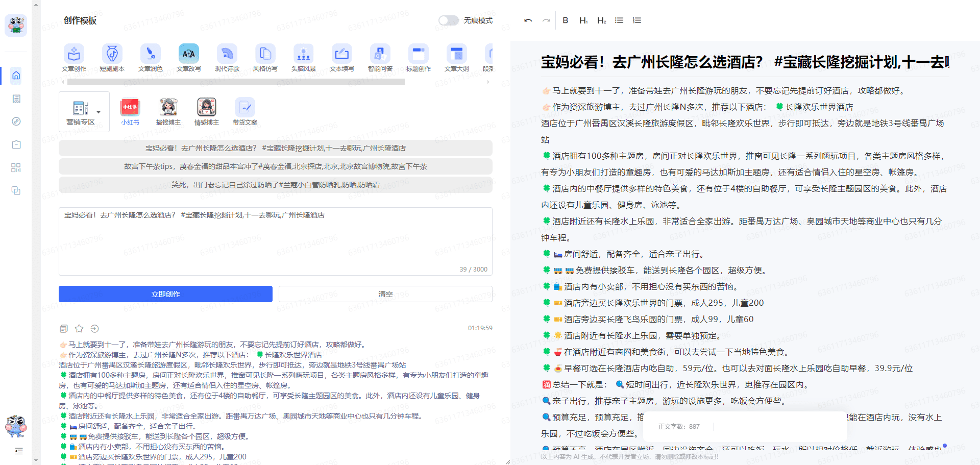Expand the 营销专区 category dropdown
Screen dimensions: 980x465
tap(84, 112)
